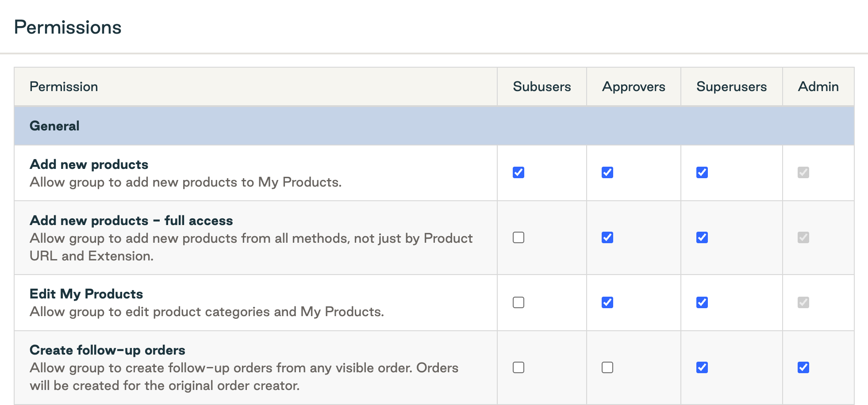Click description about adding products from all methods
868x405 pixels.
click(251, 247)
